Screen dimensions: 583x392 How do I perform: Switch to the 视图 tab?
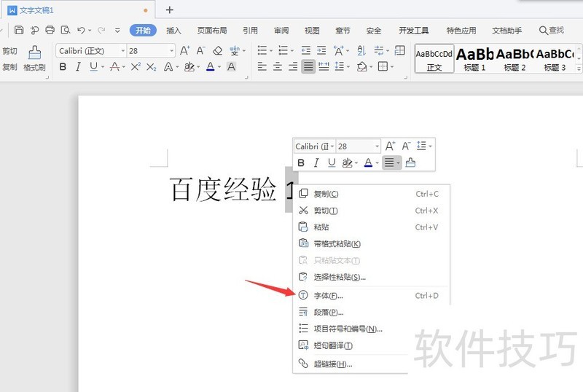point(312,31)
